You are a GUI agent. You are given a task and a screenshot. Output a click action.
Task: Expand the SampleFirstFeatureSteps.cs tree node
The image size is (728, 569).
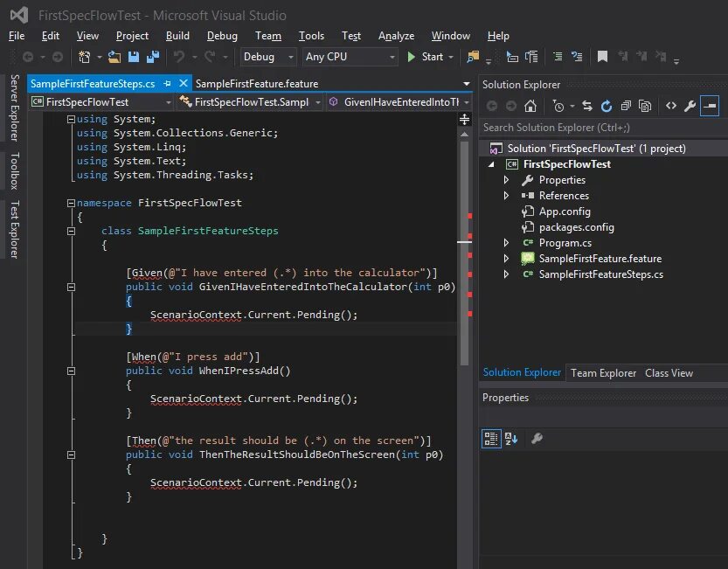(x=506, y=274)
